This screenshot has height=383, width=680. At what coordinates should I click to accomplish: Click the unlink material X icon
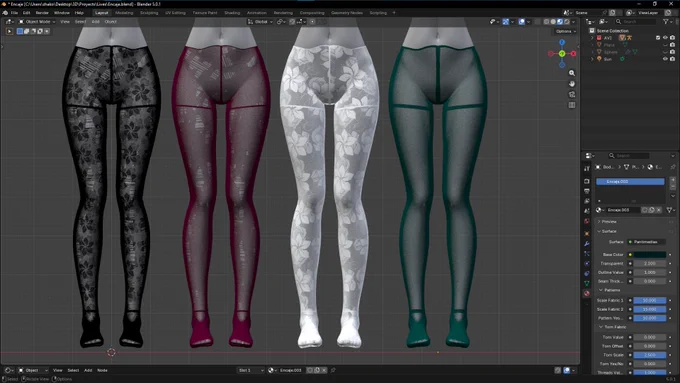coord(659,210)
